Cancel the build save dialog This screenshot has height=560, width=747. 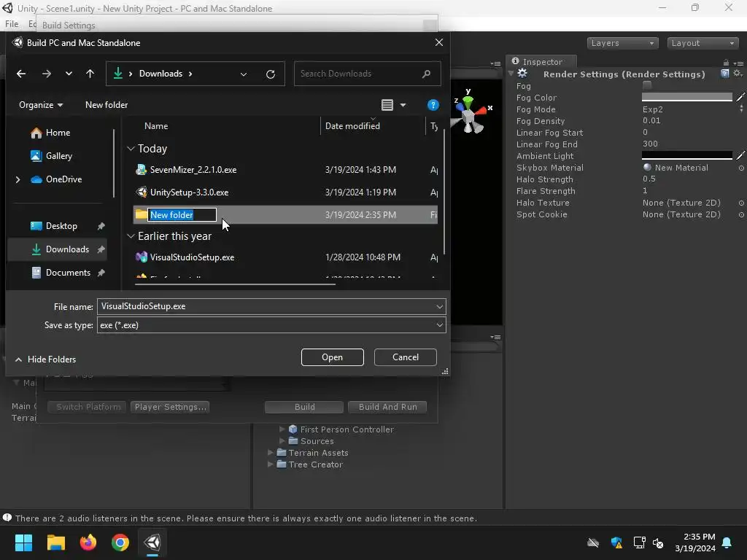pos(406,357)
